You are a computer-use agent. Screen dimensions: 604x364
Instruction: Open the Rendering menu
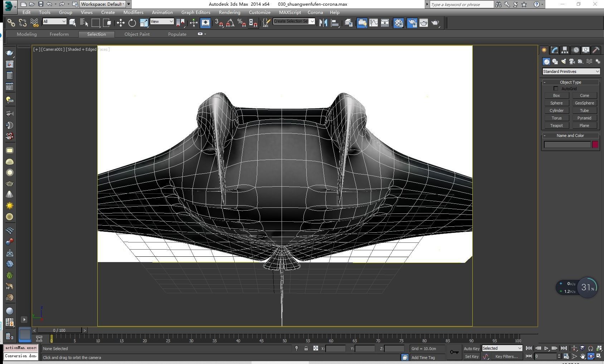click(229, 12)
